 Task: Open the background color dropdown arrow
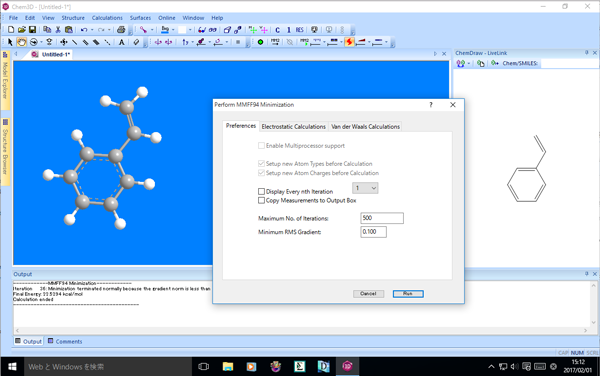pos(190,29)
